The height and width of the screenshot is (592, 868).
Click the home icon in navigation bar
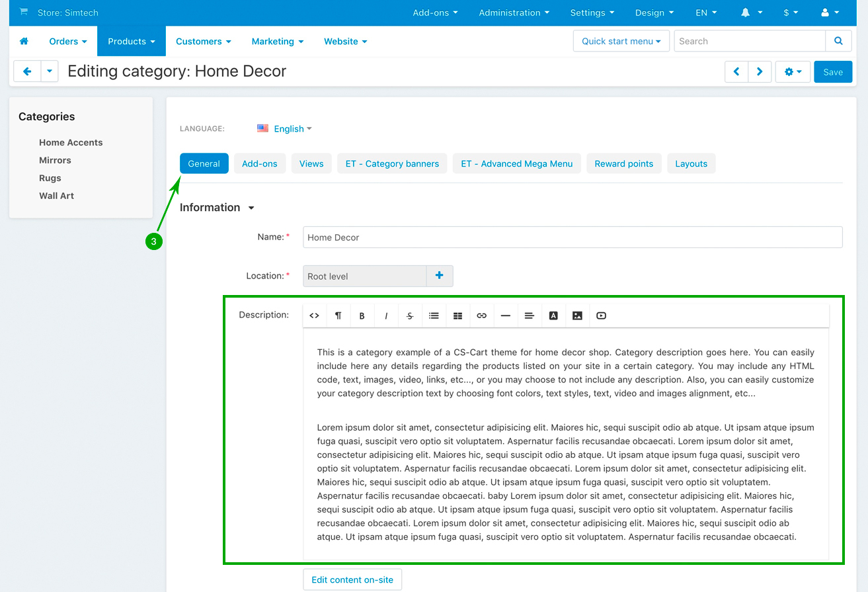click(24, 41)
